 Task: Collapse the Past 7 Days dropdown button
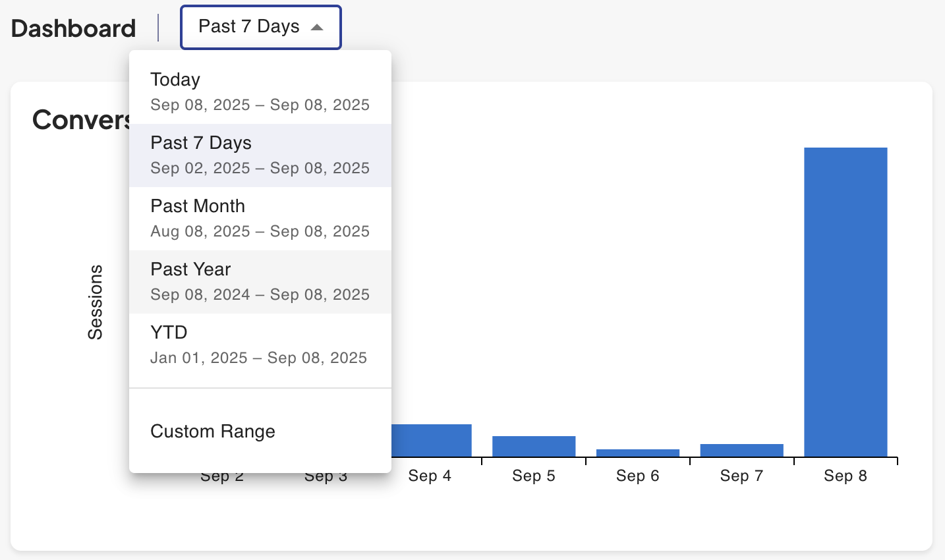[x=260, y=28]
